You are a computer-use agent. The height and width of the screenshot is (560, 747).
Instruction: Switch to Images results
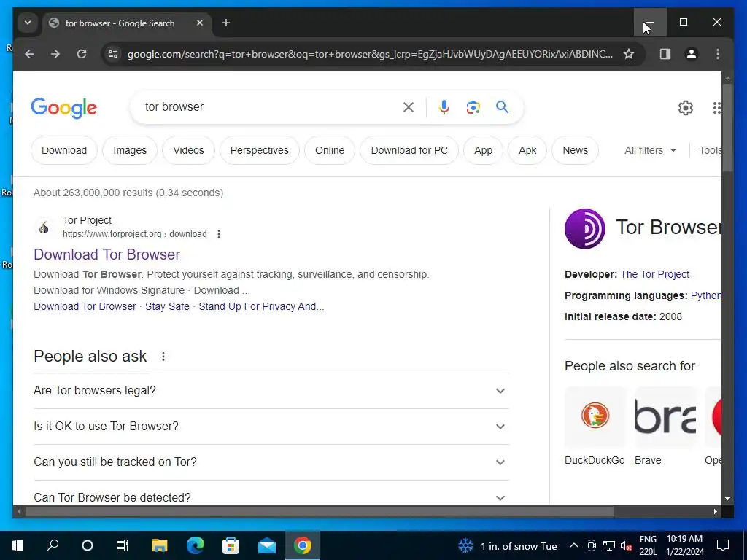[x=130, y=150]
